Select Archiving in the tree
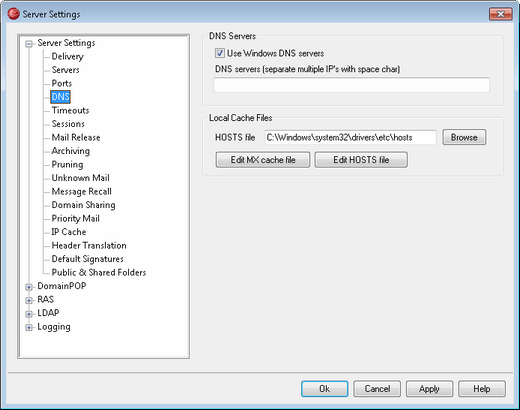The width and height of the screenshot is (520, 410). pos(71,151)
